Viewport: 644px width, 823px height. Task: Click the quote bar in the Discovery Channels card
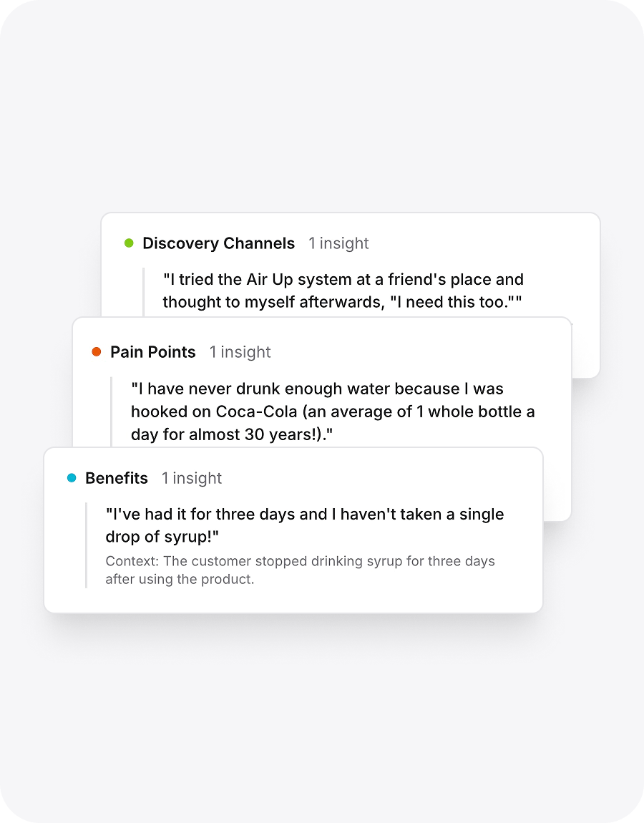144,291
